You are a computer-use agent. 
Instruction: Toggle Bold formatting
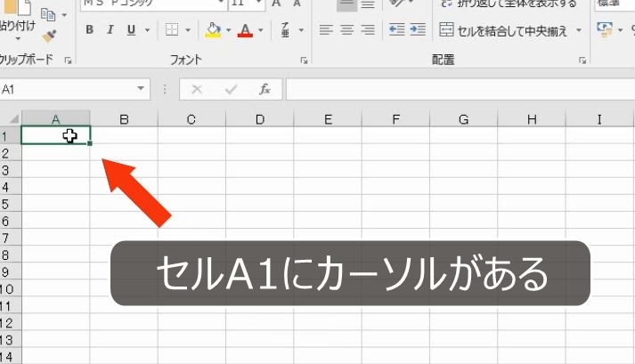tap(90, 29)
